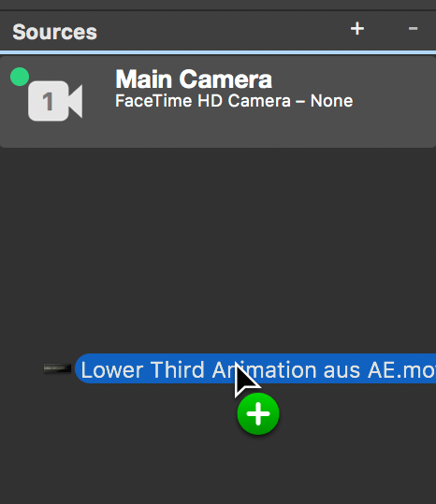436x504 pixels.
Task: Click the blue drop indicator line below the Sources header
Action: [x=218, y=52]
